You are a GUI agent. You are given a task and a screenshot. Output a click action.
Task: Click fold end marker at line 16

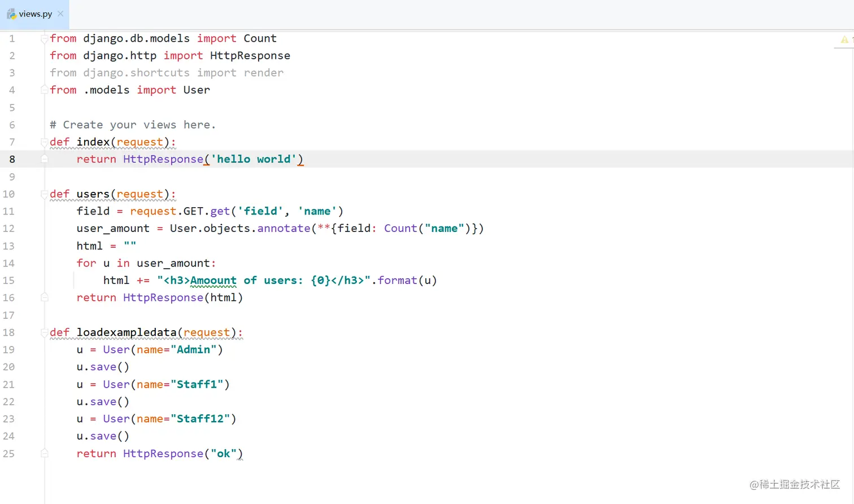(x=44, y=298)
